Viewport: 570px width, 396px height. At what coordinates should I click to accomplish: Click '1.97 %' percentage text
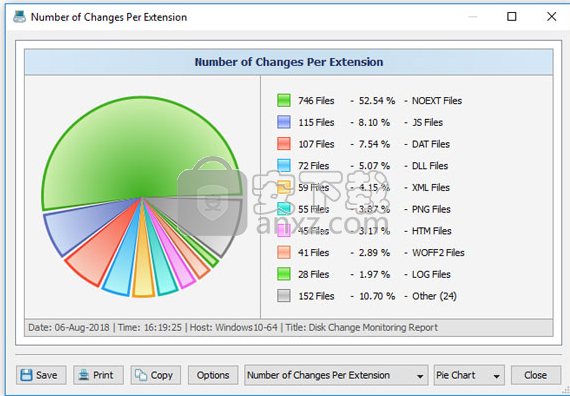pyautogui.click(x=374, y=275)
